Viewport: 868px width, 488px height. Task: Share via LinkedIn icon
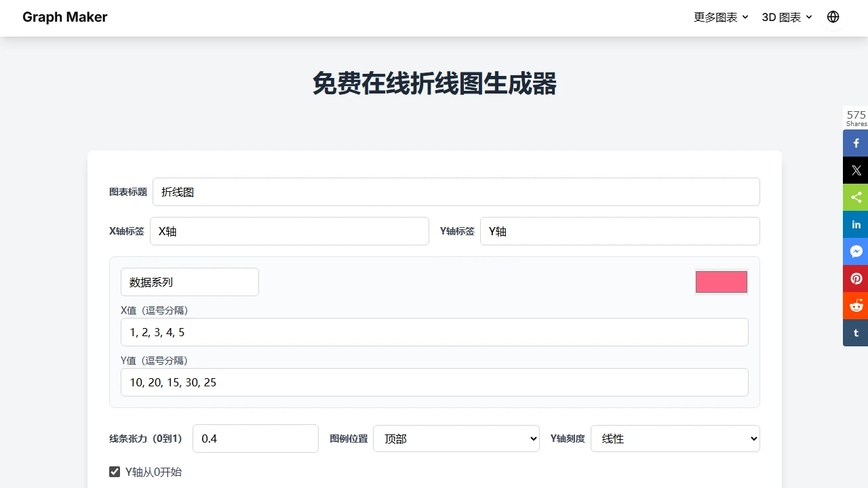[856, 224]
